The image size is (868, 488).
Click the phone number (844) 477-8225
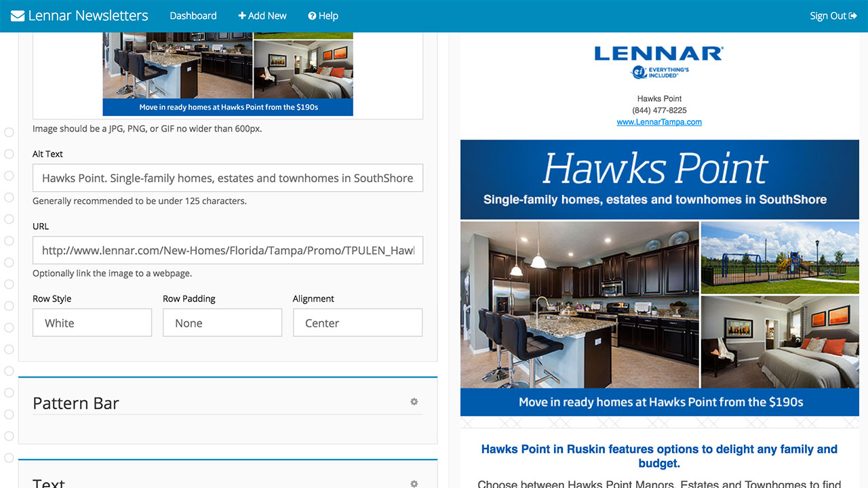click(659, 110)
